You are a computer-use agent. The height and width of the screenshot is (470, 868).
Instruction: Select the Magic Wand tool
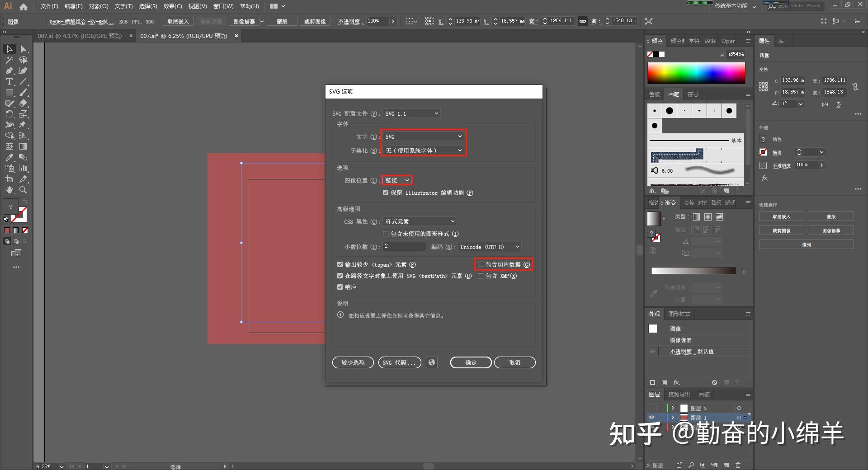point(9,60)
